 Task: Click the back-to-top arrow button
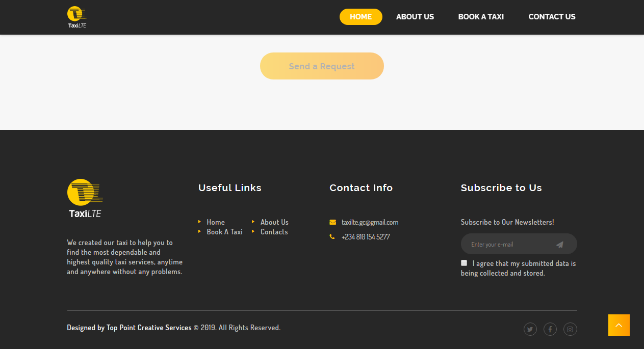619,325
